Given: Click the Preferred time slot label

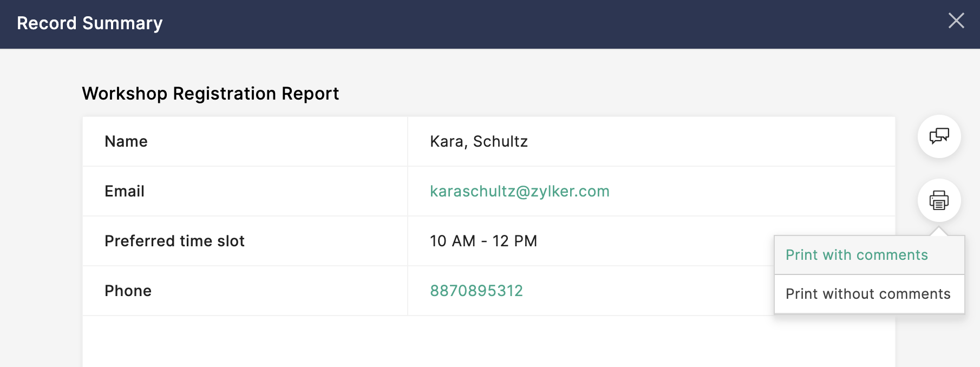Looking at the screenshot, I should click(174, 241).
